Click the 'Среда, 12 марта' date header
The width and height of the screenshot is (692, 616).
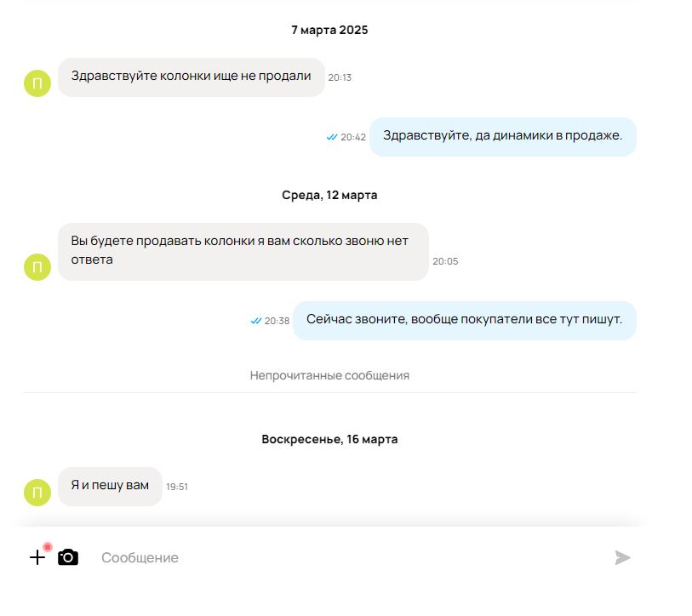pyautogui.click(x=329, y=195)
